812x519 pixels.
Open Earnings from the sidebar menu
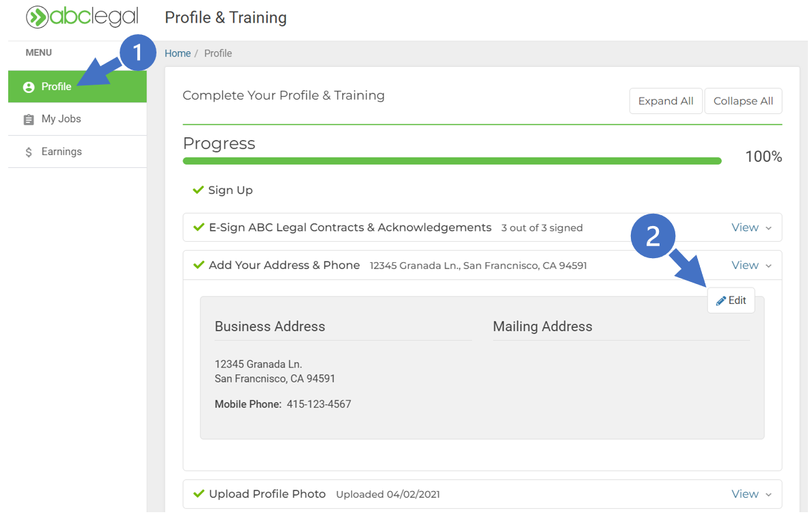pos(62,152)
